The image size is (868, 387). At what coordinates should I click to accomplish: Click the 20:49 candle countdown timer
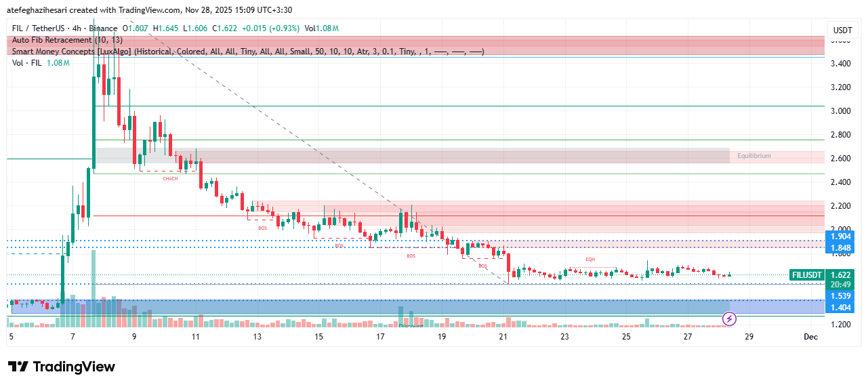point(842,285)
